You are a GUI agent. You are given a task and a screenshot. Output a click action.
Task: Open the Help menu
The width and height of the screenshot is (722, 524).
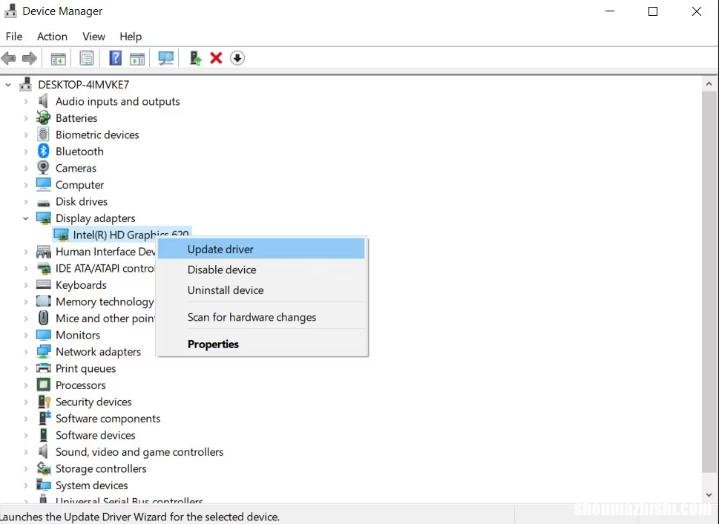coord(131,36)
